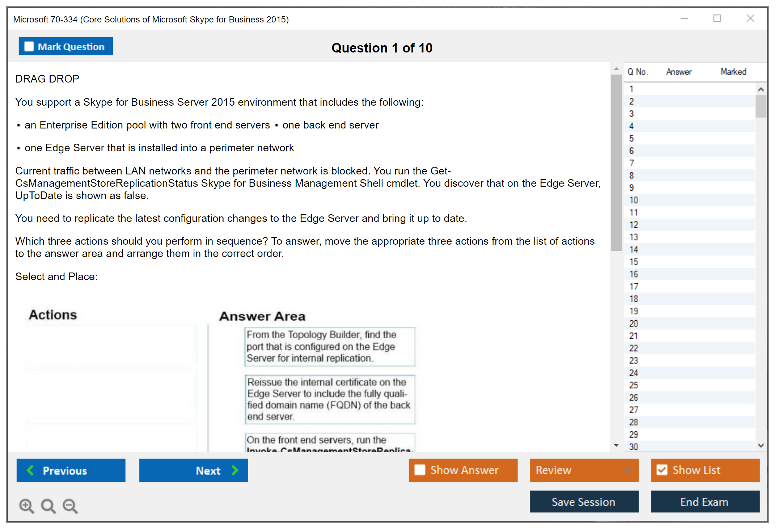The height and width of the screenshot is (532, 778).
Task: Click the Save Session button
Action: tap(584, 502)
